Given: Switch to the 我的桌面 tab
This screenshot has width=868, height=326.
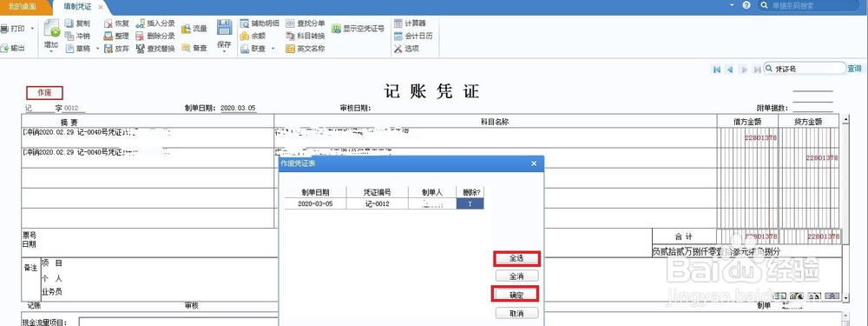Looking at the screenshot, I should pyautogui.click(x=23, y=7).
